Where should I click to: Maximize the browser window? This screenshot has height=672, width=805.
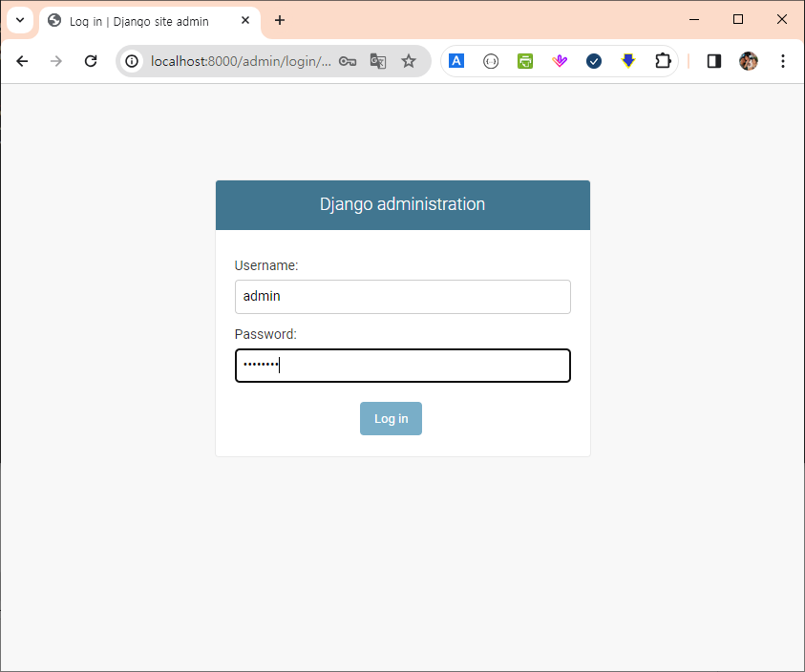(738, 19)
